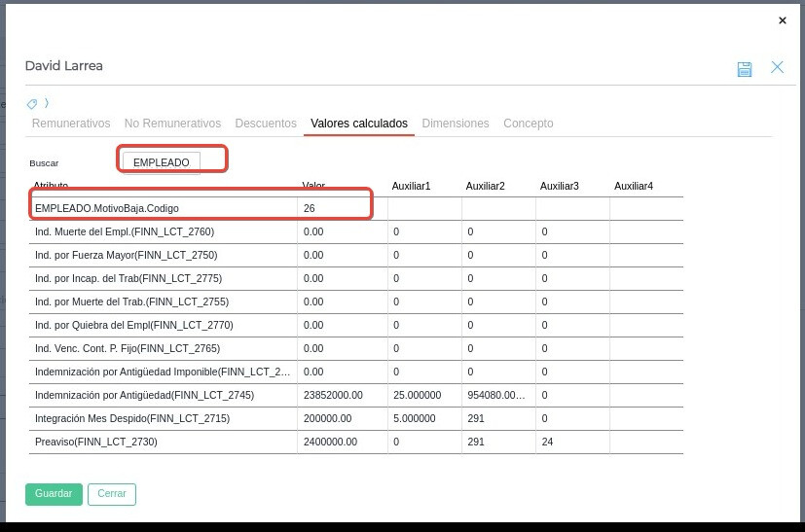This screenshot has height=532, width=805.
Task: Close the modal with the black X
Action: pos(782,19)
